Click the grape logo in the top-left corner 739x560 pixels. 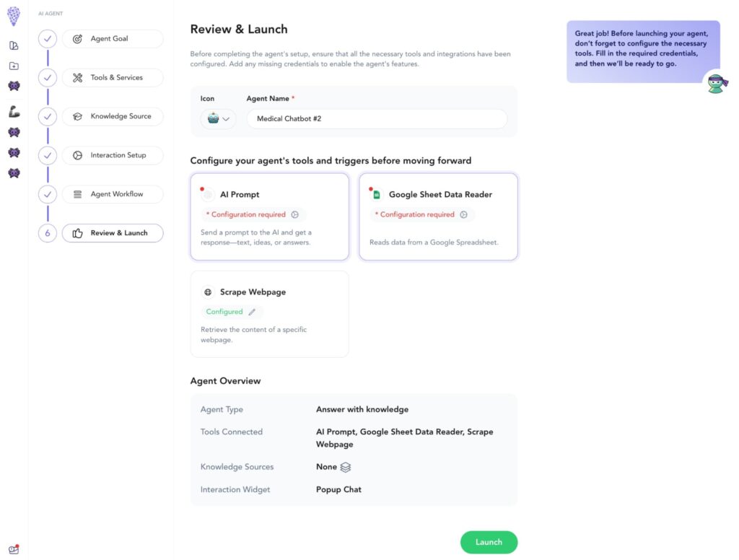(x=13, y=16)
